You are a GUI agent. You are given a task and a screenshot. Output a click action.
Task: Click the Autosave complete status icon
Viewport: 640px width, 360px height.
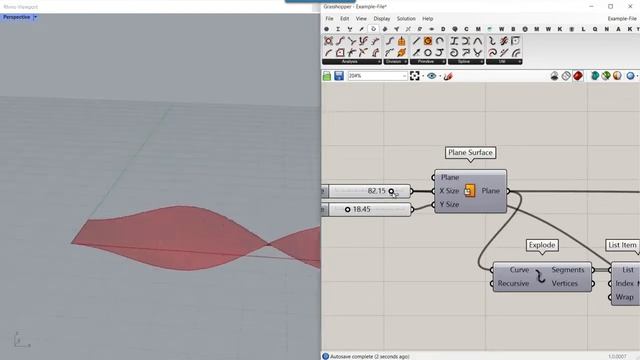325,356
